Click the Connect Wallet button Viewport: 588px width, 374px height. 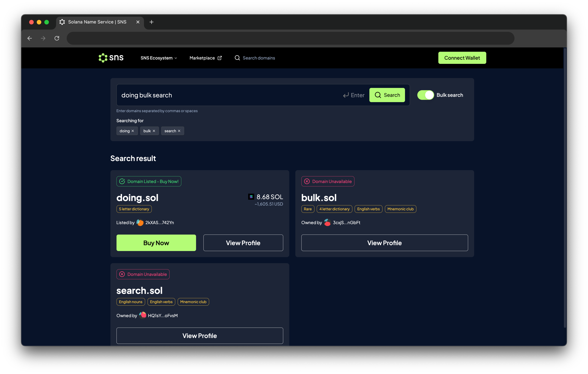(462, 58)
